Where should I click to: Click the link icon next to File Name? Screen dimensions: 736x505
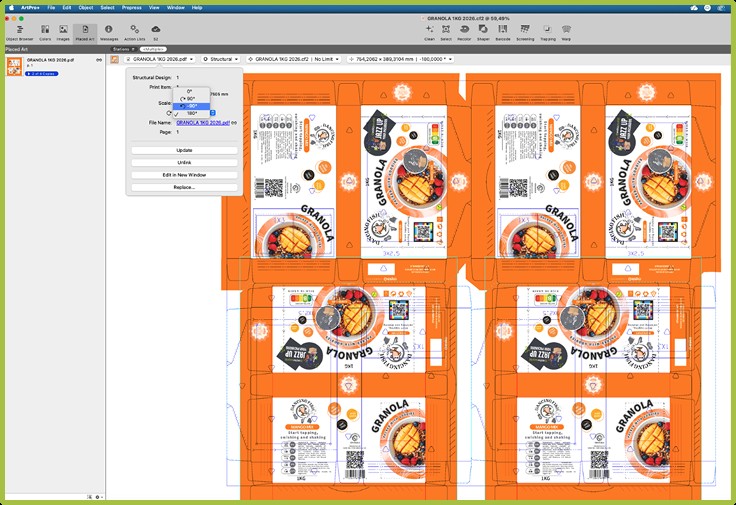[234, 122]
